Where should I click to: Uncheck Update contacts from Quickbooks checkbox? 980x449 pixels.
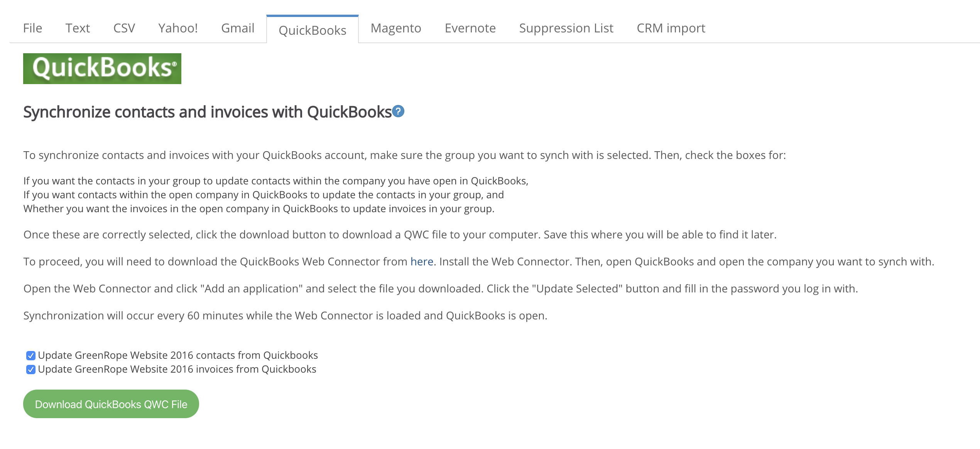[31, 355]
